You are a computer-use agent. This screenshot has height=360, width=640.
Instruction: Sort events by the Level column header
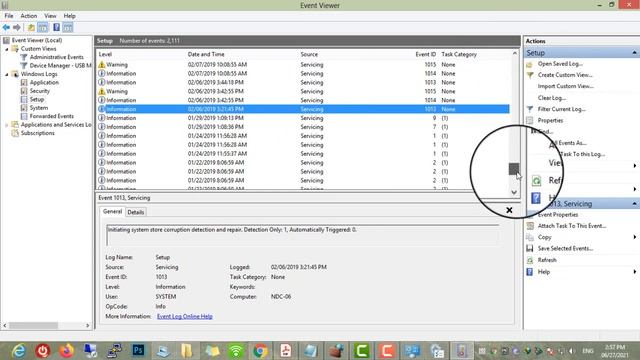pos(105,54)
